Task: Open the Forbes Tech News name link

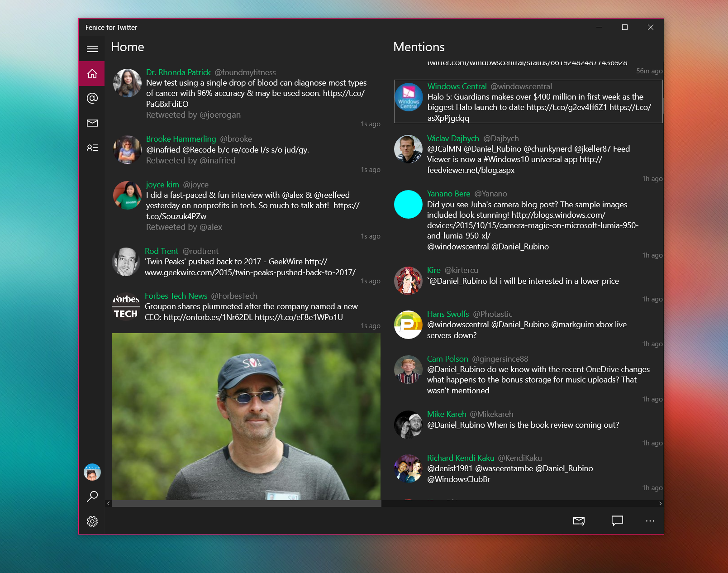Action: (176, 296)
